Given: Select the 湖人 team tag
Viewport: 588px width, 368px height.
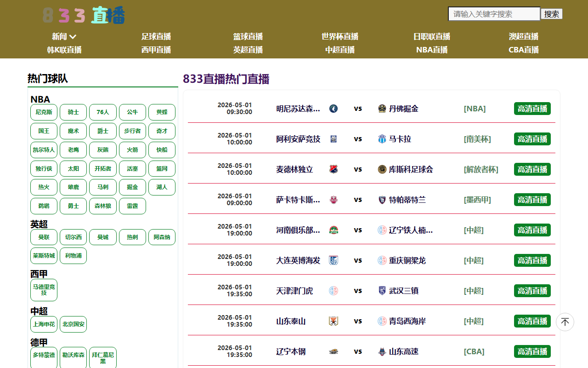Looking at the screenshot, I should pos(162,187).
